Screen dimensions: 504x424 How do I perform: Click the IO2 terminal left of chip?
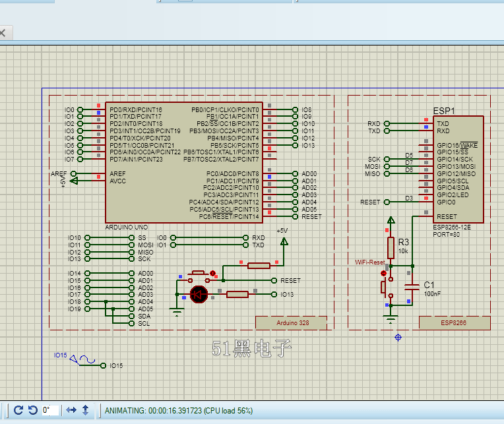(x=80, y=124)
